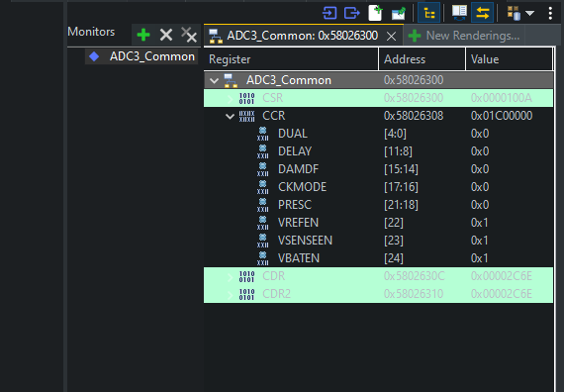Toggle Link Memory Rendering Panes
The height and width of the screenshot is (392, 564).
[x=482, y=13]
